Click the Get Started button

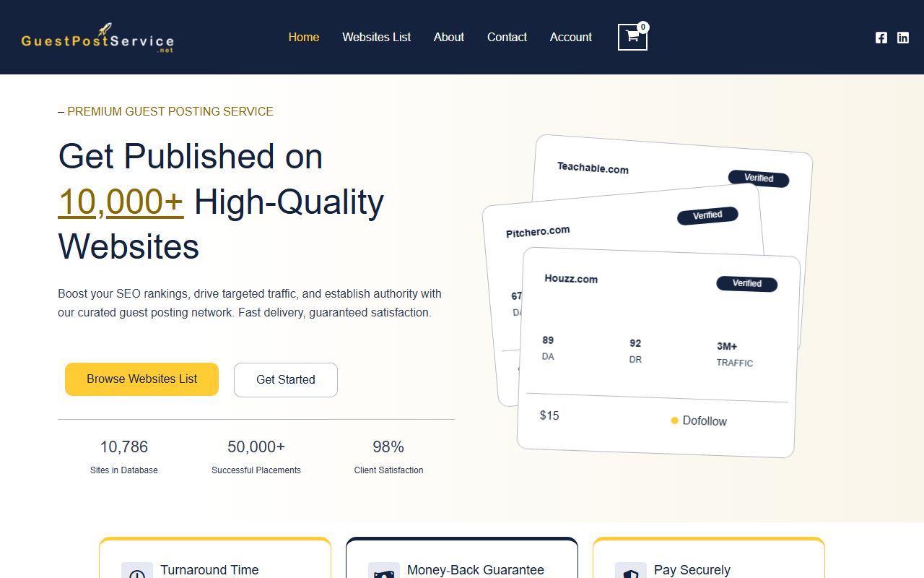pos(286,380)
